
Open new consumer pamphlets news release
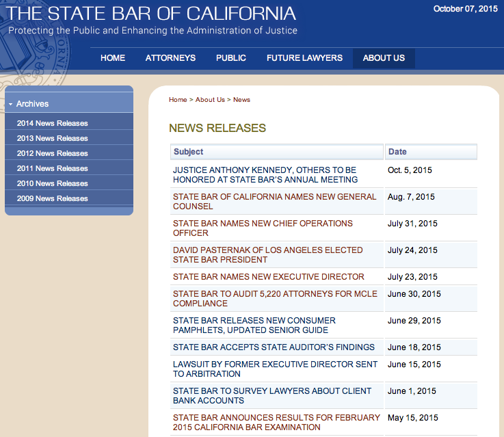[x=254, y=325]
